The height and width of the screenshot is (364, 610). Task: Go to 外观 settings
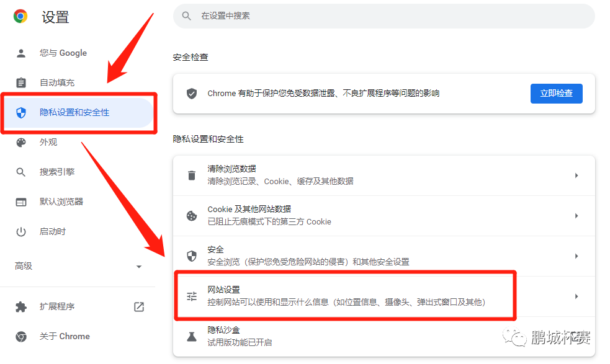tap(78, 143)
